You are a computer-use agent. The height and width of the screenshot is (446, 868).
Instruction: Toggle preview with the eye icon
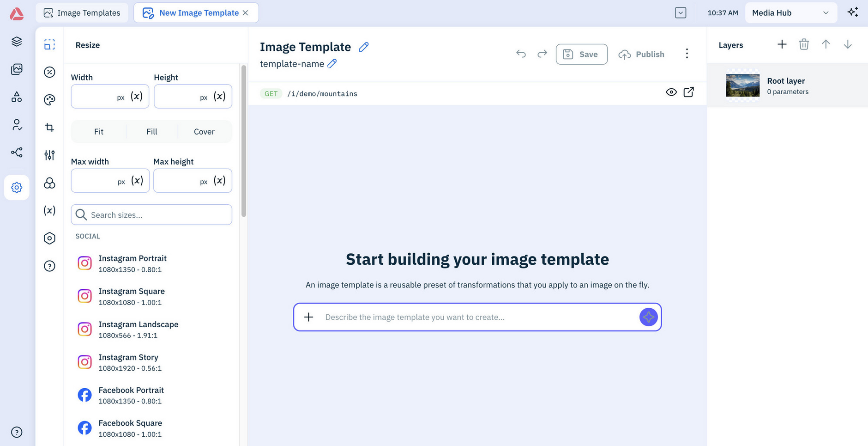[x=671, y=92]
